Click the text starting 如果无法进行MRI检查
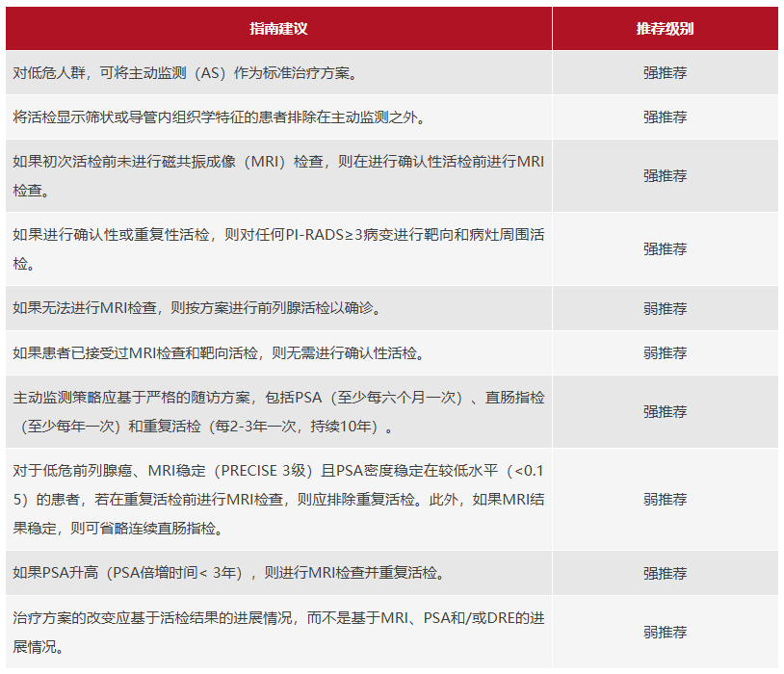The width and height of the screenshot is (784, 674). pyautogui.click(x=196, y=309)
